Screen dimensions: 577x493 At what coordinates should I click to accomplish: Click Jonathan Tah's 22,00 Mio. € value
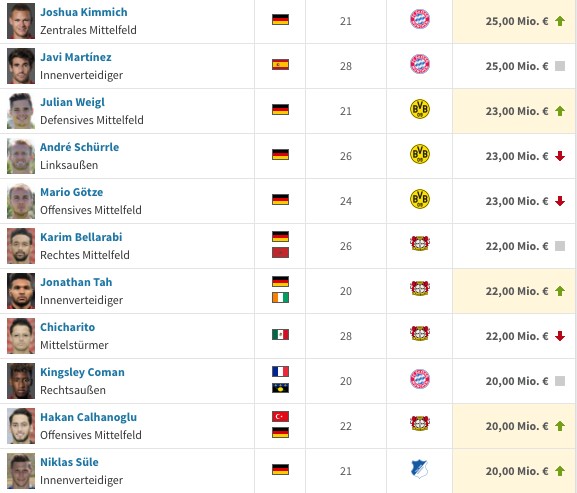tap(517, 291)
